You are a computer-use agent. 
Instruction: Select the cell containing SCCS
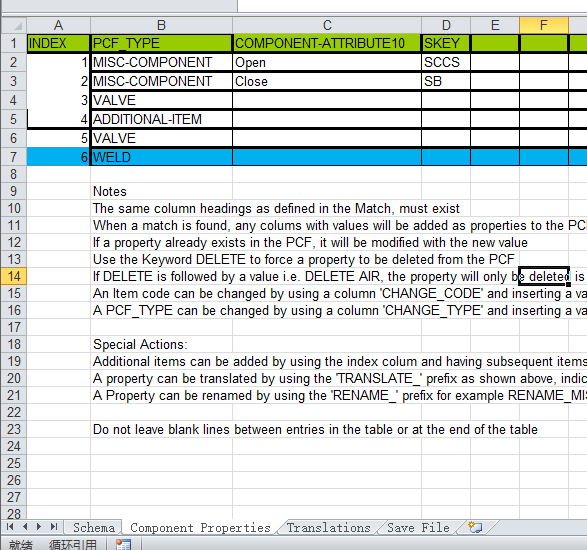(446, 62)
